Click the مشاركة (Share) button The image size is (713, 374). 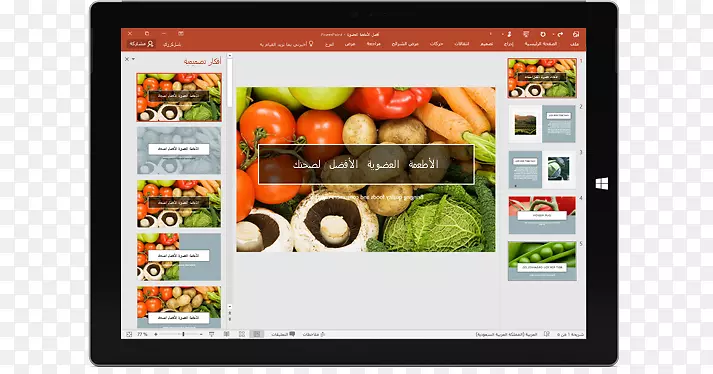point(142,44)
